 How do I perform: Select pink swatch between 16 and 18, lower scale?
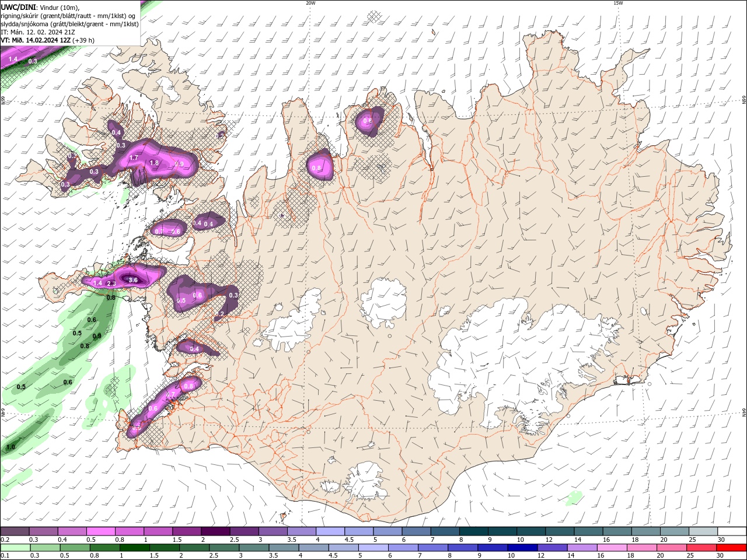[x=612, y=548]
